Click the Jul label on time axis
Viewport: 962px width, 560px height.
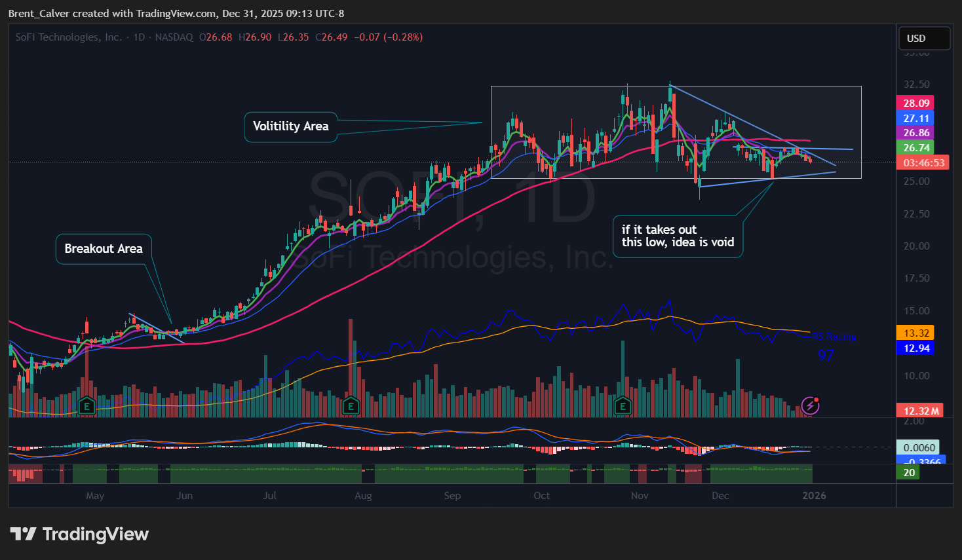pos(269,495)
